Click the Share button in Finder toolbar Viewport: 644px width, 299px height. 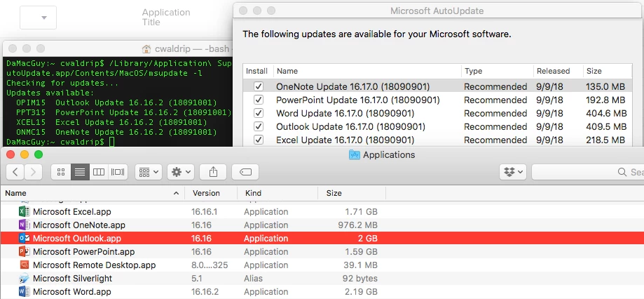tap(213, 172)
